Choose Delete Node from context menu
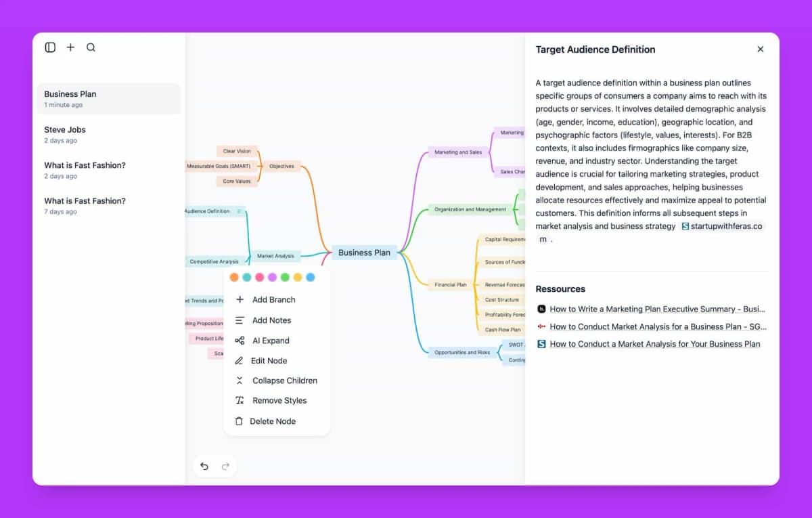 (277, 421)
